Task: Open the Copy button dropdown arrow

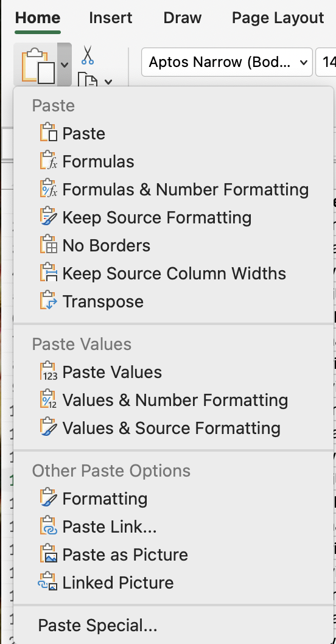Action: [x=108, y=82]
